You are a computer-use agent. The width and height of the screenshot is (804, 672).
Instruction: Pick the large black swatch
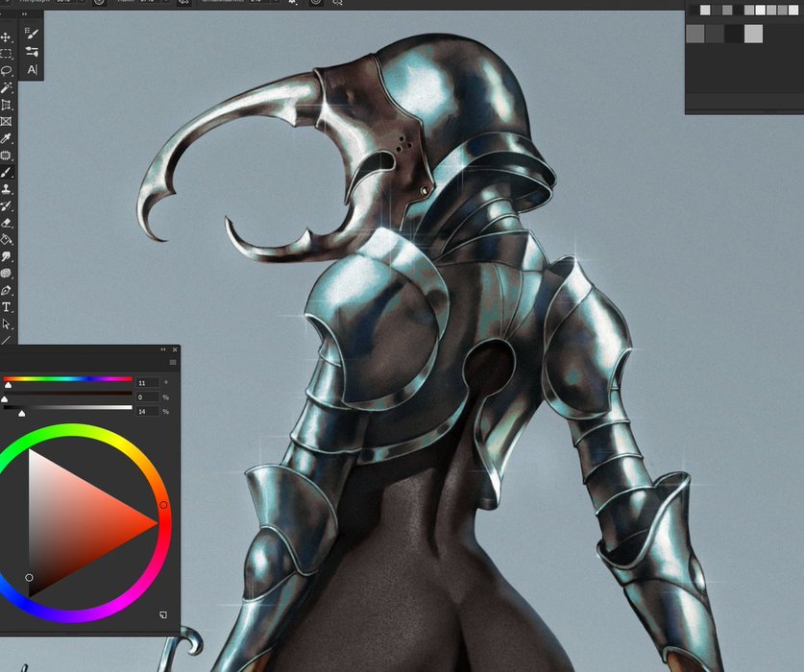click(x=734, y=34)
